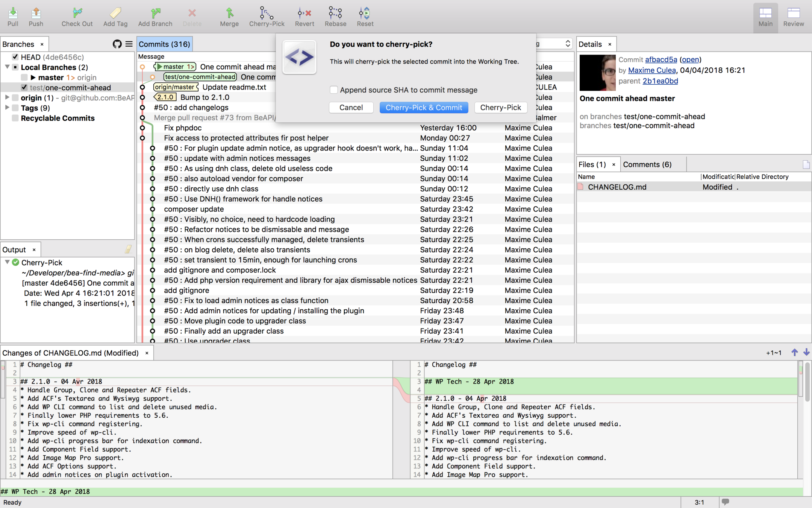Expand the origin (1) remote node
This screenshot has width=812, height=508.
(7, 97)
